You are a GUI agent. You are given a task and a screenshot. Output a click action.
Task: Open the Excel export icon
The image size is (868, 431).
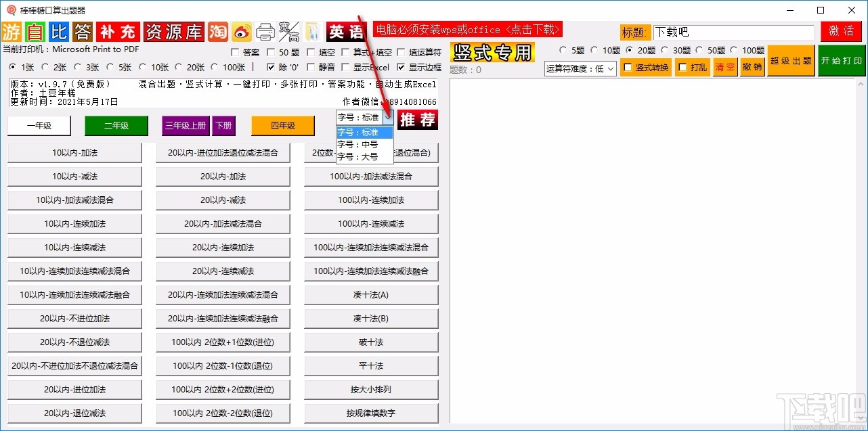pyautogui.click(x=313, y=31)
